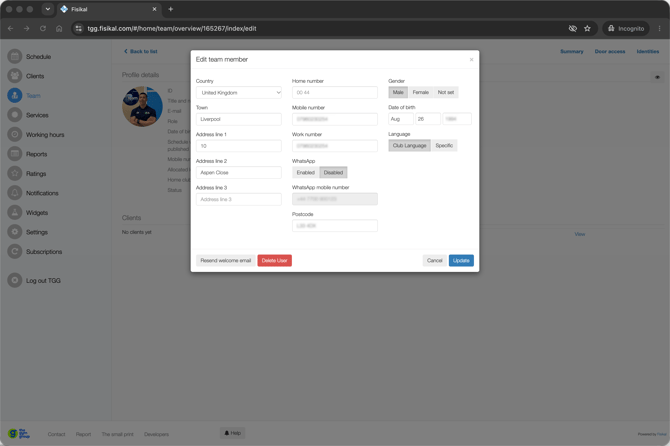Set WhatsApp to Disabled
The width and height of the screenshot is (670, 446).
point(333,173)
